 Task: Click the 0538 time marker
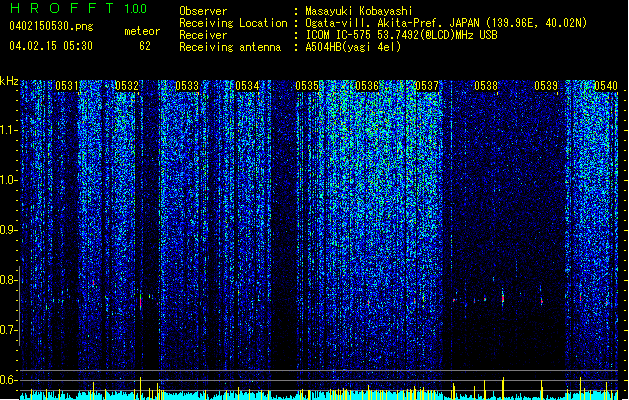pyautogui.click(x=486, y=86)
